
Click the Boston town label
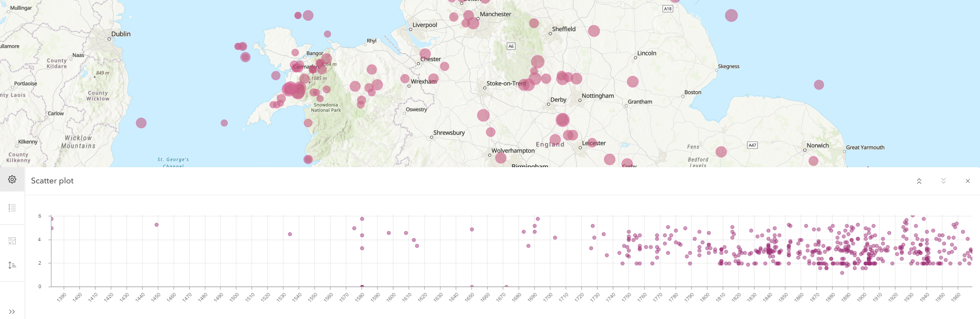coord(693,92)
